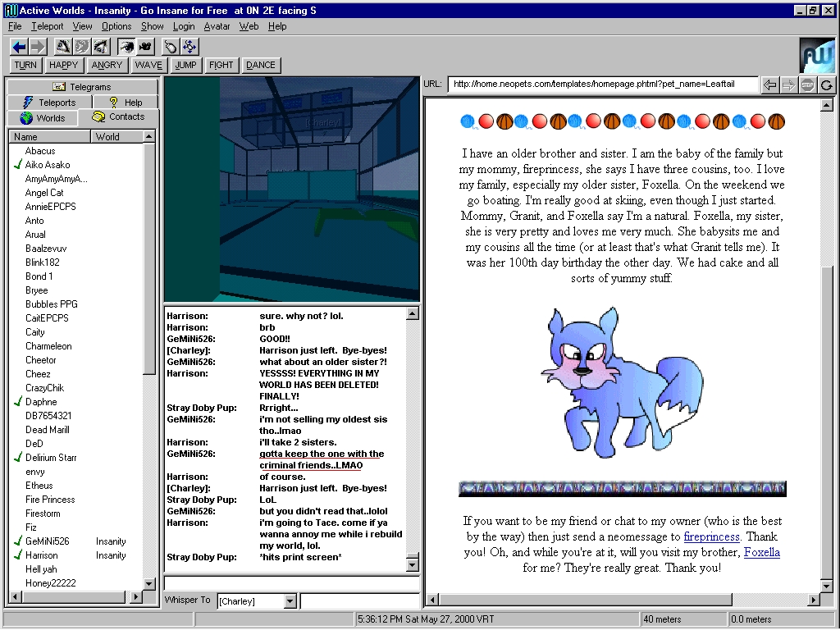Toggle the third-person camera view icon
Viewport: 840px width, 630px height.
(145, 47)
